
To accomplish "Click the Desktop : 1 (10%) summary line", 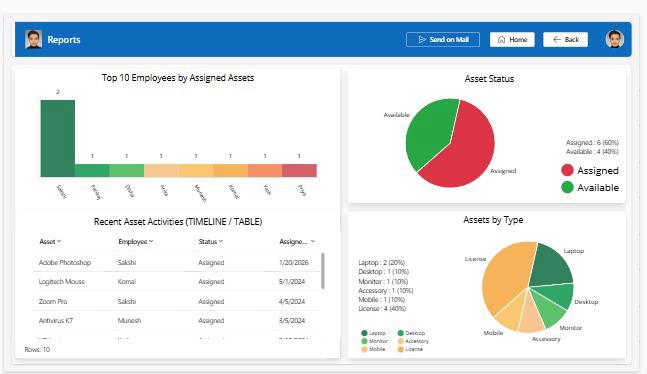I will (x=383, y=272).
